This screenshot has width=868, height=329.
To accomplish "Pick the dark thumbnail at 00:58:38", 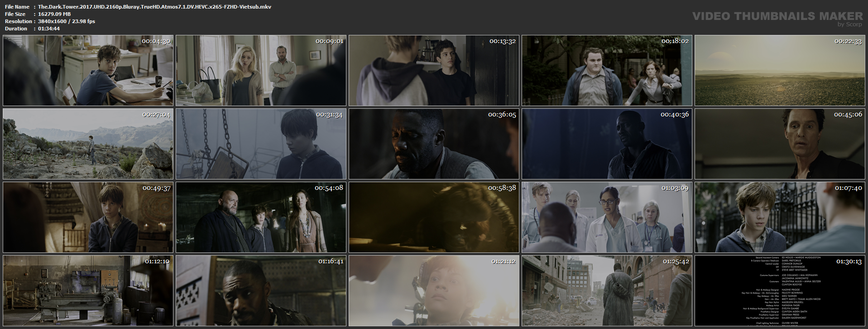I will (434, 217).
